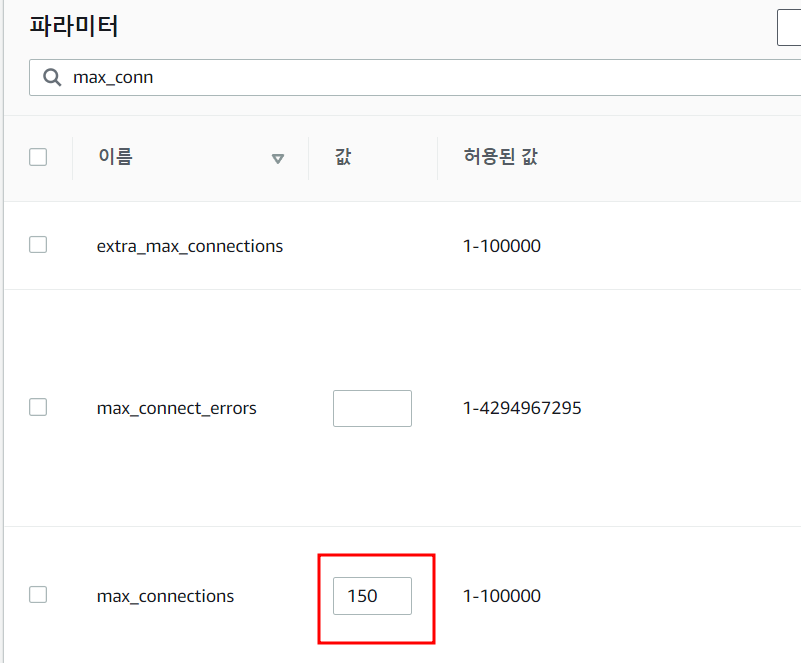The image size is (801, 663).
Task: Click the 1-4294967295 allowed value text
Action: pos(522,408)
